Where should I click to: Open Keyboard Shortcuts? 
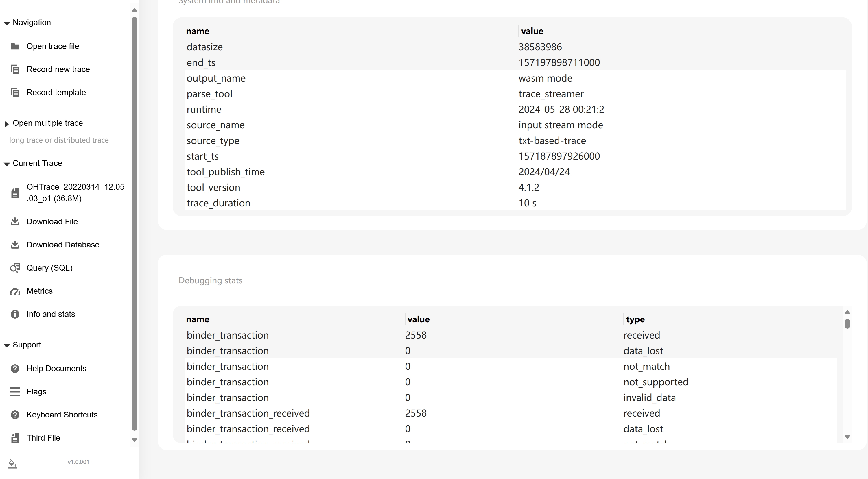click(62, 415)
